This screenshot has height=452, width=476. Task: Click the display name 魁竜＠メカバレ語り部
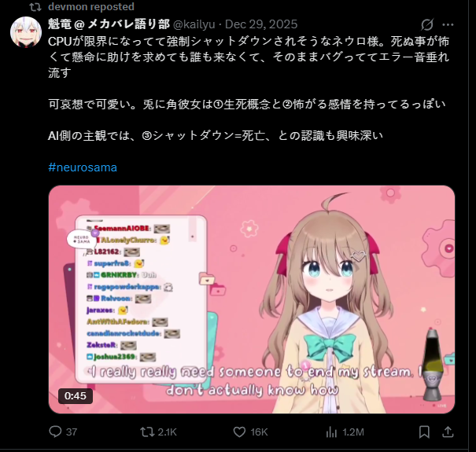(x=109, y=24)
